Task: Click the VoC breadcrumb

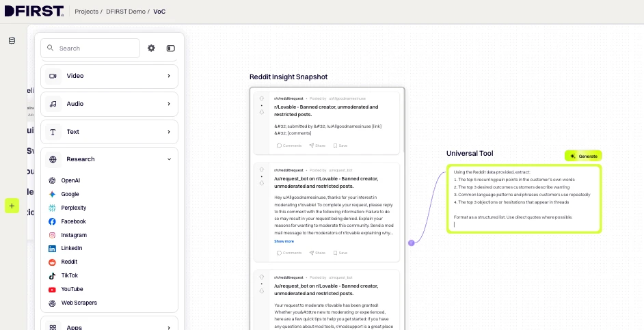Action: click(x=159, y=12)
